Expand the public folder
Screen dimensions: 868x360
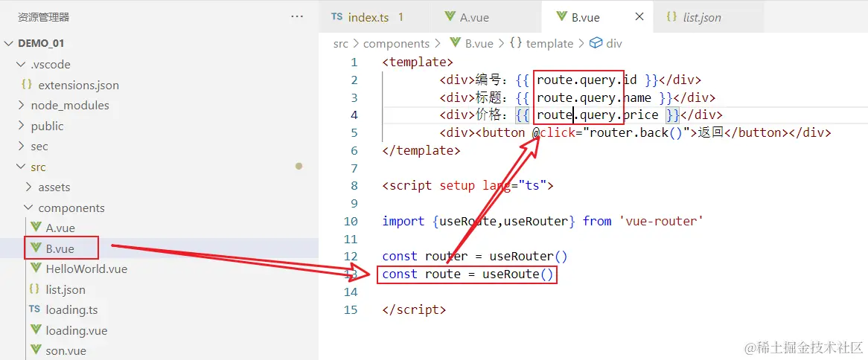pos(22,126)
